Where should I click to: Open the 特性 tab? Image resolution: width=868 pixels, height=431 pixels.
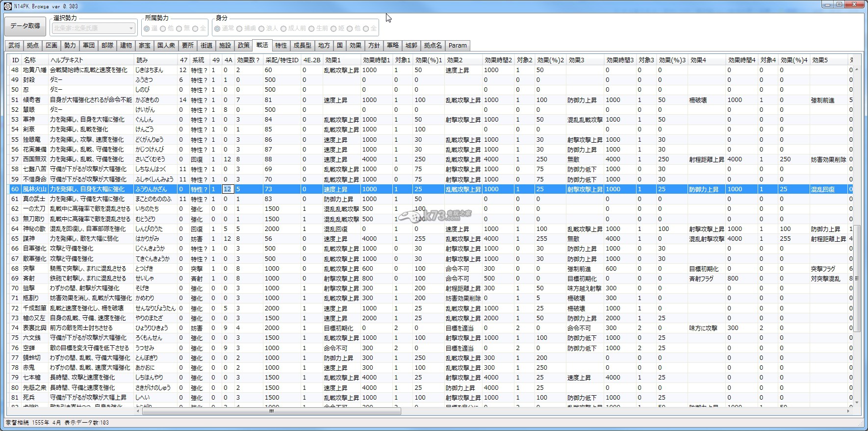(281, 46)
